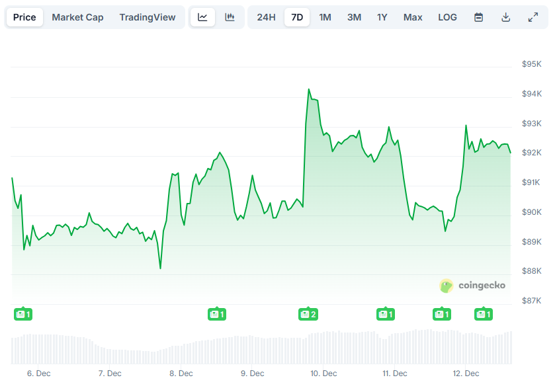Open the TradingView tab

pyautogui.click(x=148, y=17)
